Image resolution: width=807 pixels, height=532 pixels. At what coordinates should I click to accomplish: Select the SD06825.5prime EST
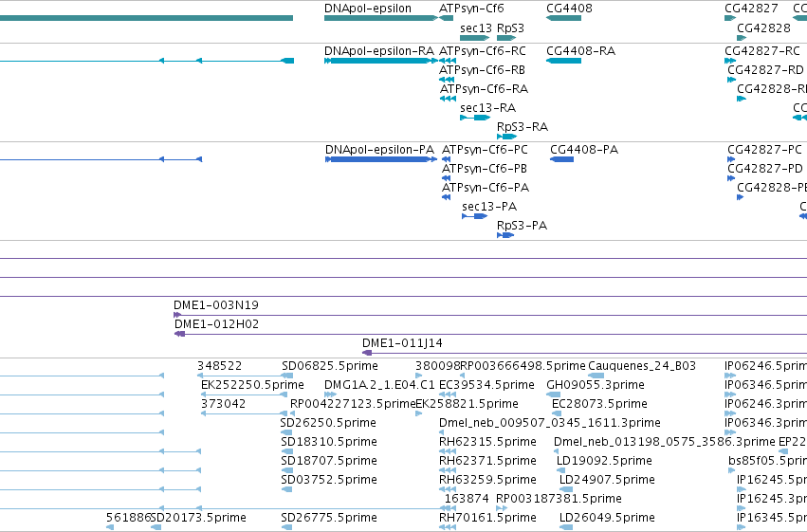330,366
